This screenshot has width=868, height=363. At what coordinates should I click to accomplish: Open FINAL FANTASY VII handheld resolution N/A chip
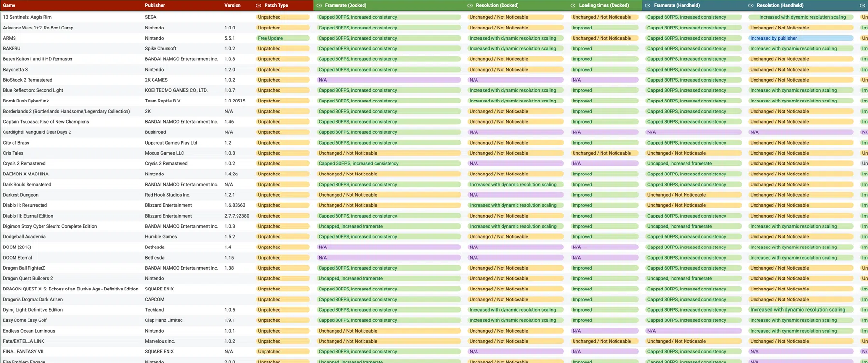point(801,352)
